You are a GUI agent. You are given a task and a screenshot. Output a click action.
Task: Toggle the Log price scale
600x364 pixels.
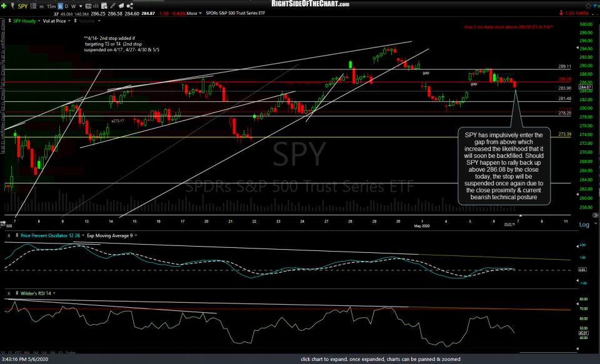(x=584, y=225)
